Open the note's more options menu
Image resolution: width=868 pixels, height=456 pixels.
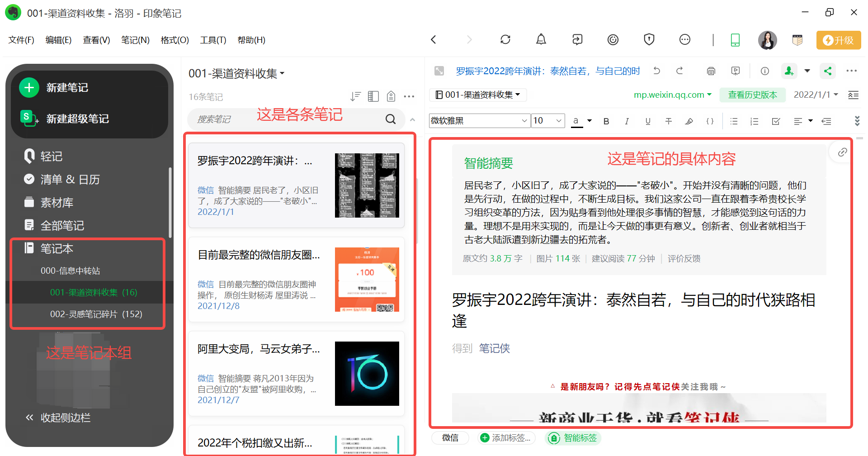[852, 71]
